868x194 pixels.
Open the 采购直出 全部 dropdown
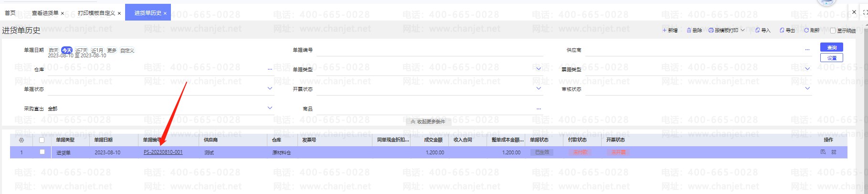click(270, 108)
